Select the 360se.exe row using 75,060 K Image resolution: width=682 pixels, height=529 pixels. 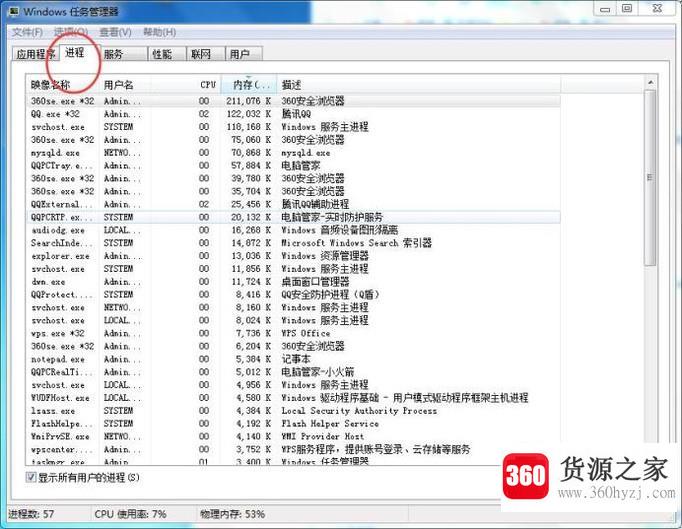tap(293, 140)
